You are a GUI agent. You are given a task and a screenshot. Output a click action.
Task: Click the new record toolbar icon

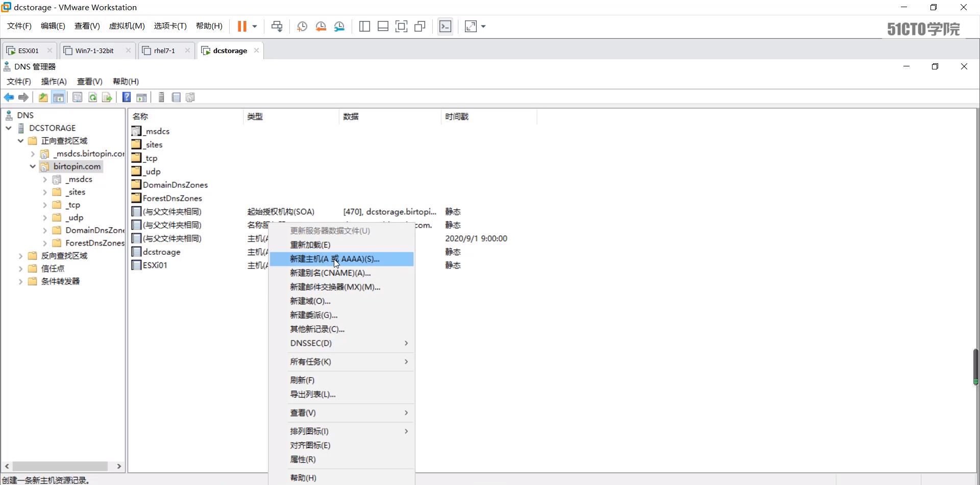(190, 98)
